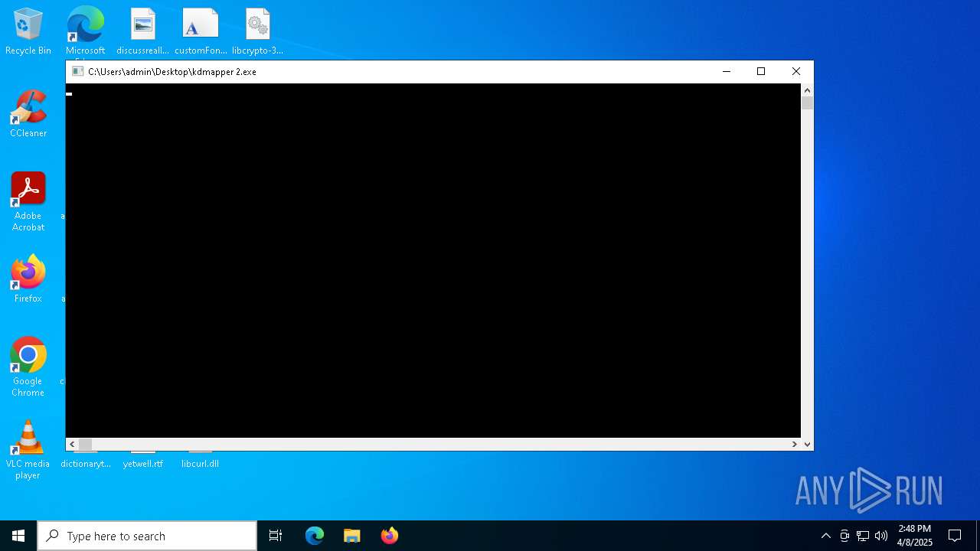Maximize the kdmapper console window

coord(761,71)
